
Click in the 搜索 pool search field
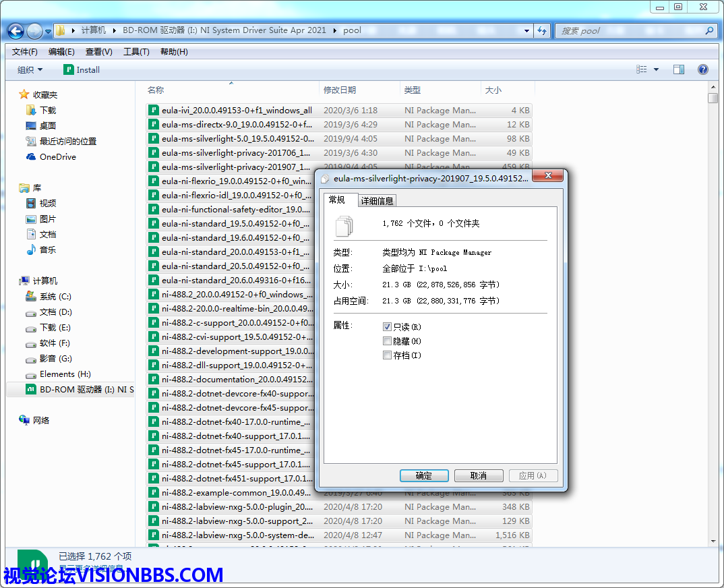click(630, 31)
